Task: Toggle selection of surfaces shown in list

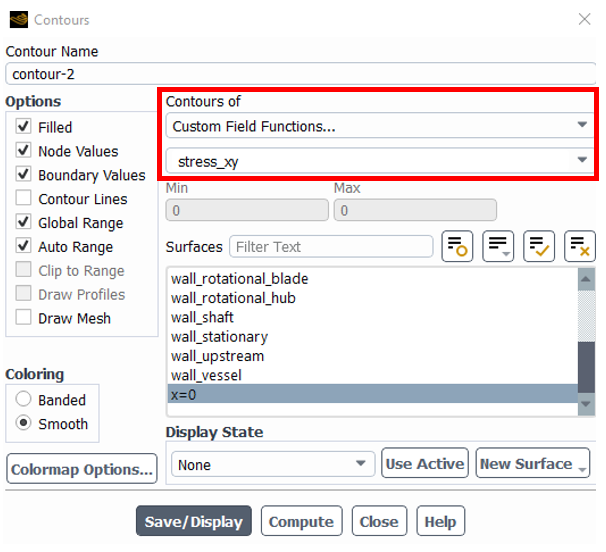Action: (x=457, y=246)
